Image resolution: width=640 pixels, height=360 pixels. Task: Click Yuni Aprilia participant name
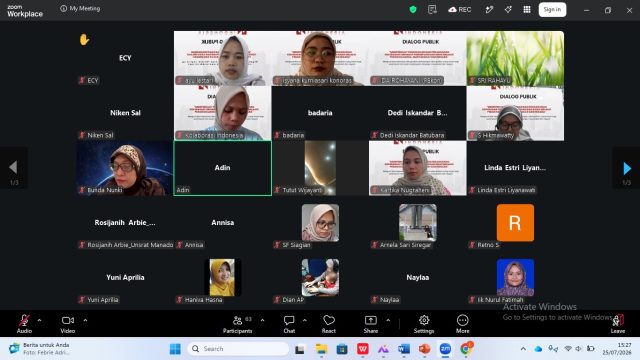click(x=125, y=277)
